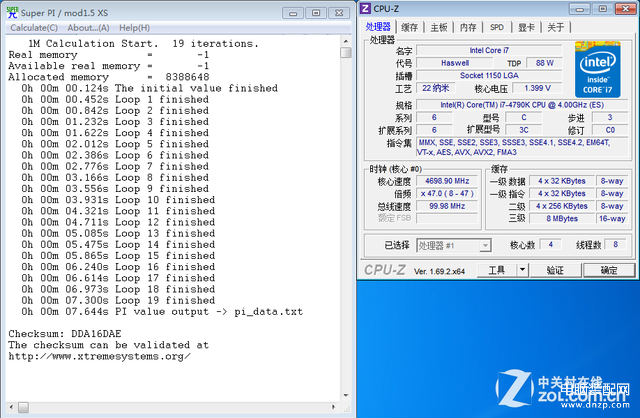Click the 名字 field showing Intel Core i7
The width and height of the screenshot is (640, 418).
tap(489, 51)
